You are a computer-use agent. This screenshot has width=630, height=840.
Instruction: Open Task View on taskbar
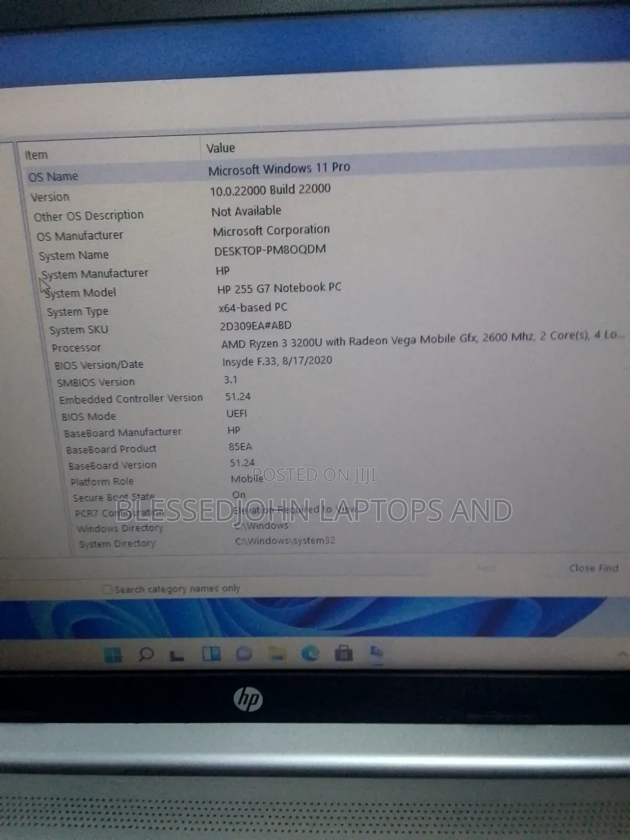click(x=177, y=655)
